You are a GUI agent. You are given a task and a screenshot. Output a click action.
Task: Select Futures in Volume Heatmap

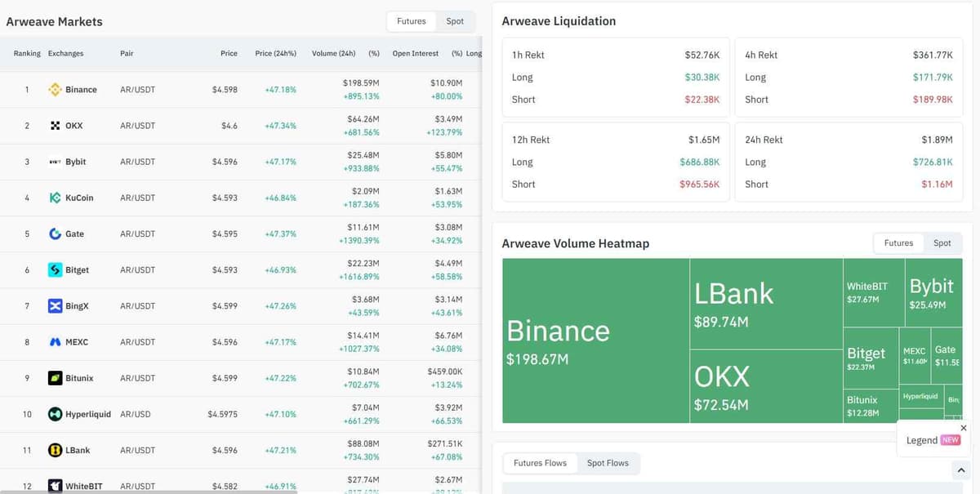click(898, 243)
